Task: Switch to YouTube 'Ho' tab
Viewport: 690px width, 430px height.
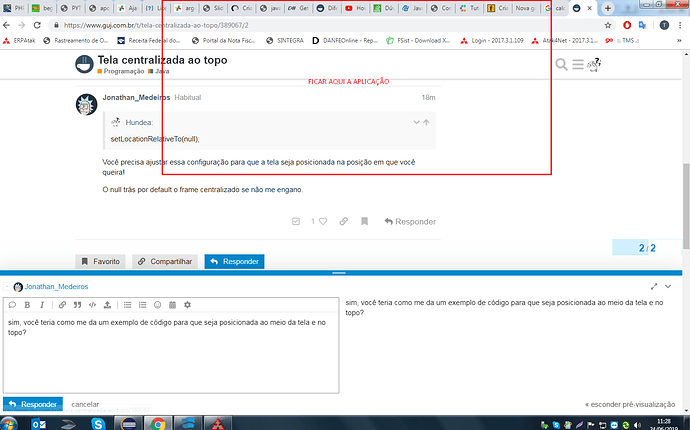Action: pos(355,8)
